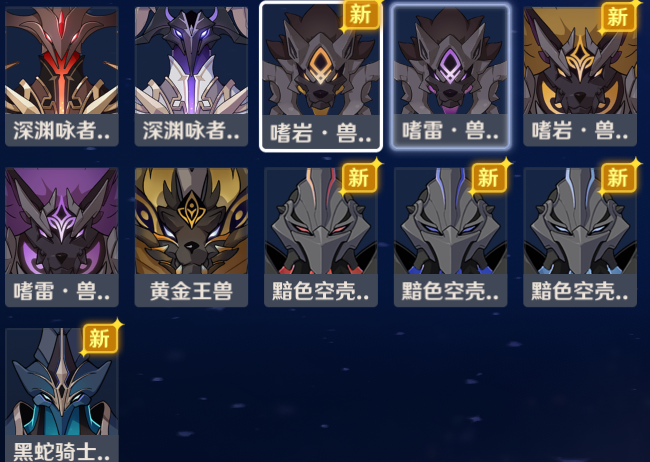This screenshot has height=462, width=650.
Task: Click the name label under the red 深渊咏者
Action: (62, 130)
